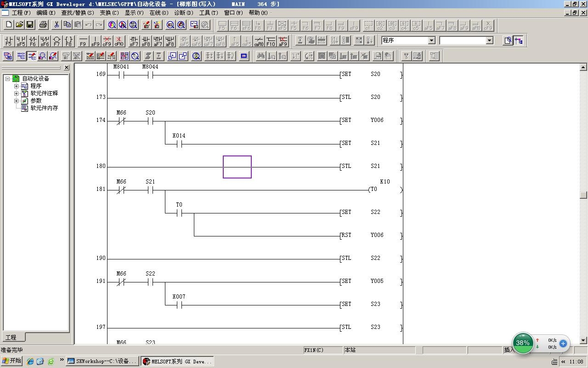The height and width of the screenshot is (368, 588).
Task: Save the project with the floppy disk icon
Action: 30,24
